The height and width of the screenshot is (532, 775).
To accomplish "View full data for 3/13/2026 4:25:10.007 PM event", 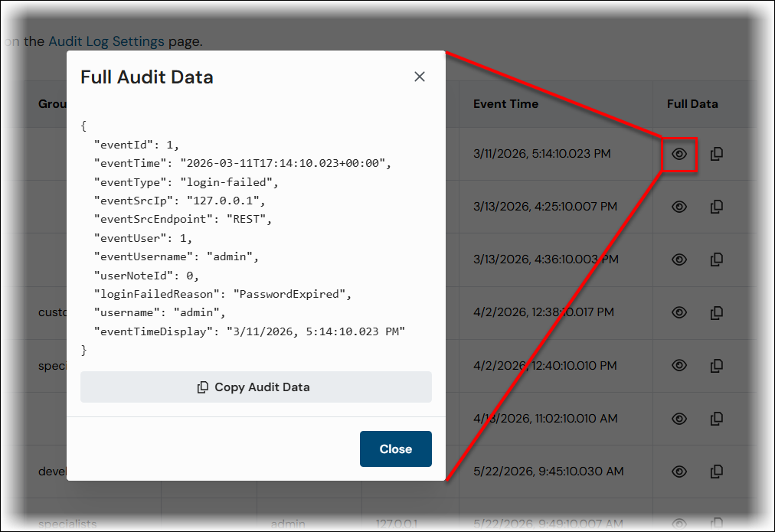I will [679, 207].
